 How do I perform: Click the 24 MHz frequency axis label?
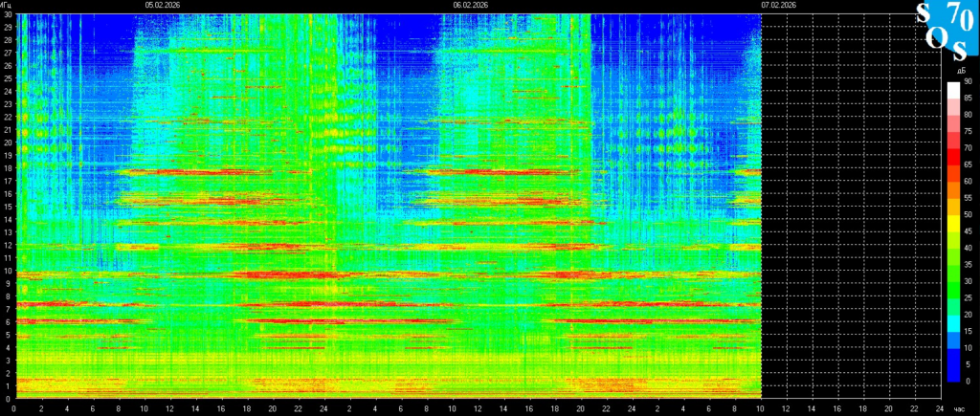click(7, 92)
